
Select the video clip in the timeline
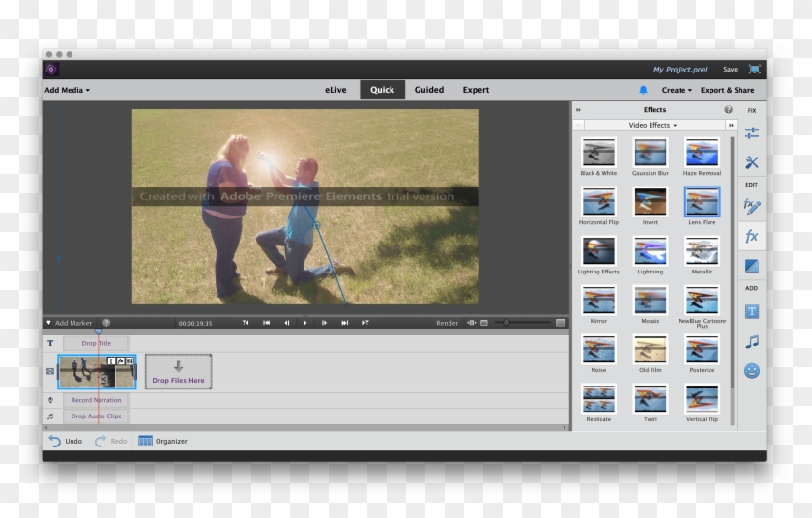[97, 371]
